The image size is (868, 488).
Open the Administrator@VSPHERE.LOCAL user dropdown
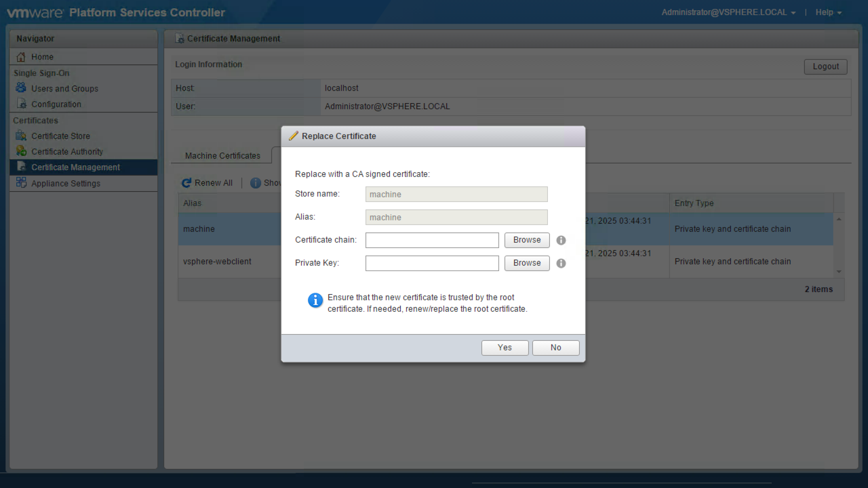click(x=728, y=12)
